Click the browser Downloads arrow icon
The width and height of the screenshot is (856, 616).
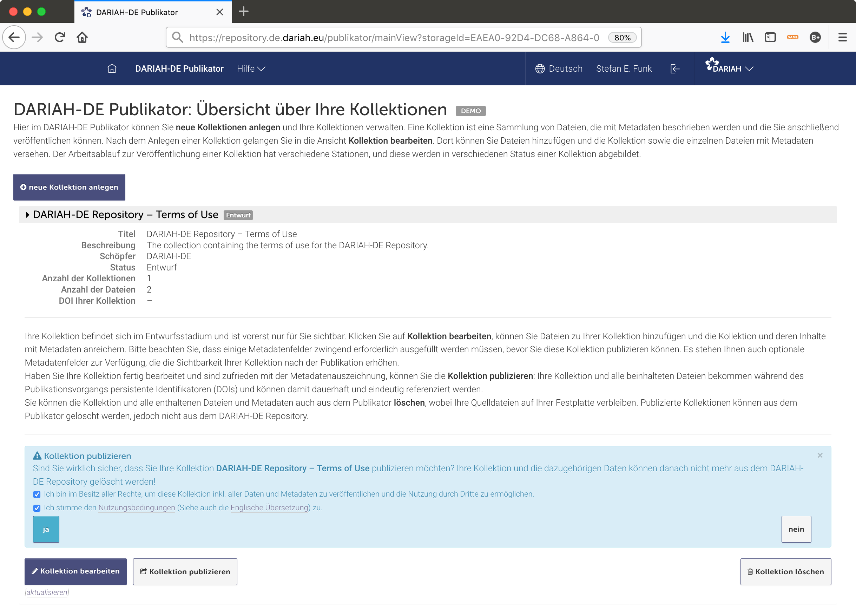(x=725, y=37)
